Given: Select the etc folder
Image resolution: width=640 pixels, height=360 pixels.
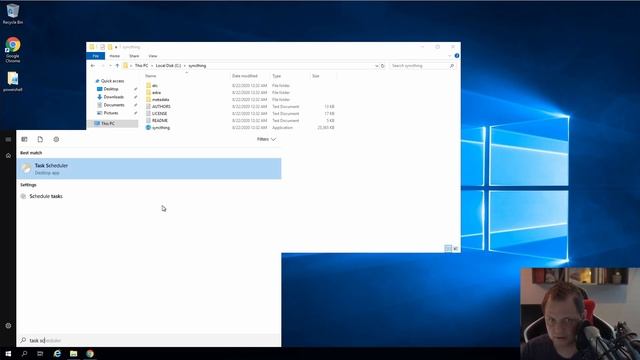Looking at the screenshot, I should 155,86.
